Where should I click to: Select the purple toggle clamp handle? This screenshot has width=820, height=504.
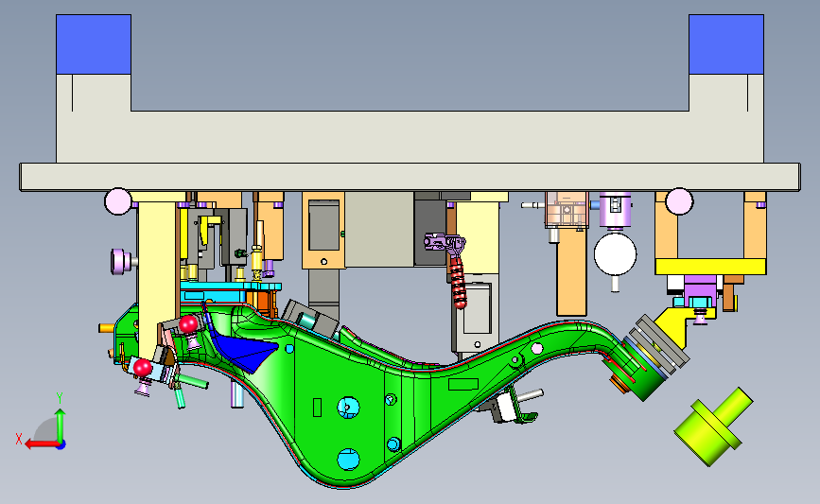[444, 244]
